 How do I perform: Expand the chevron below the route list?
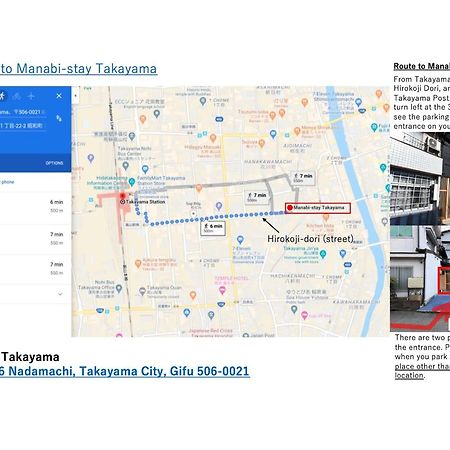[x=60, y=294]
